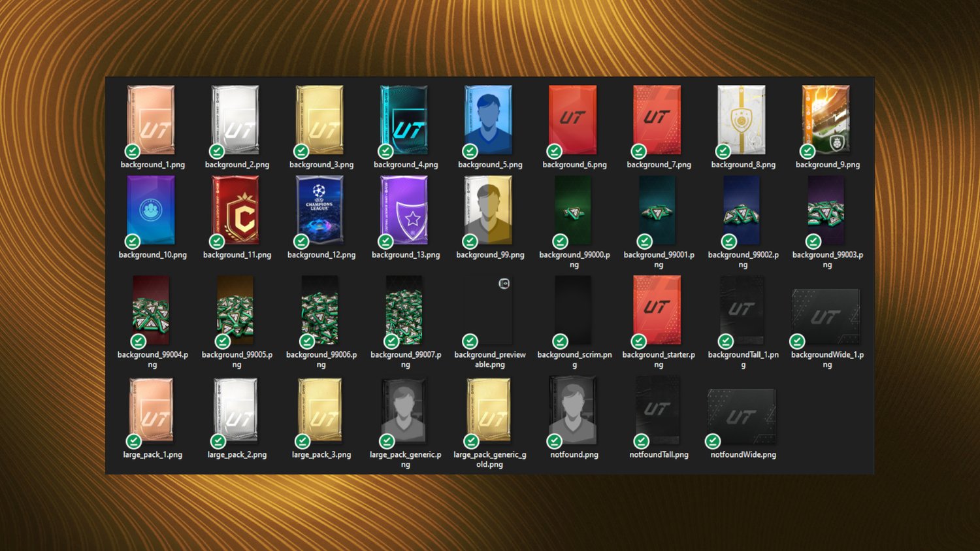Screen dimensions: 980x551
Task: Click the file name backgroundTall_1.png
Action: [743, 359]
